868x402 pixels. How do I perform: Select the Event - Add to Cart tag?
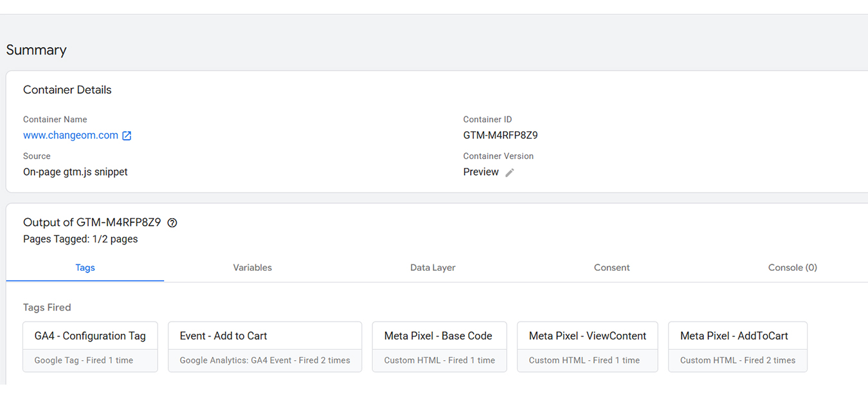point(264,347)
